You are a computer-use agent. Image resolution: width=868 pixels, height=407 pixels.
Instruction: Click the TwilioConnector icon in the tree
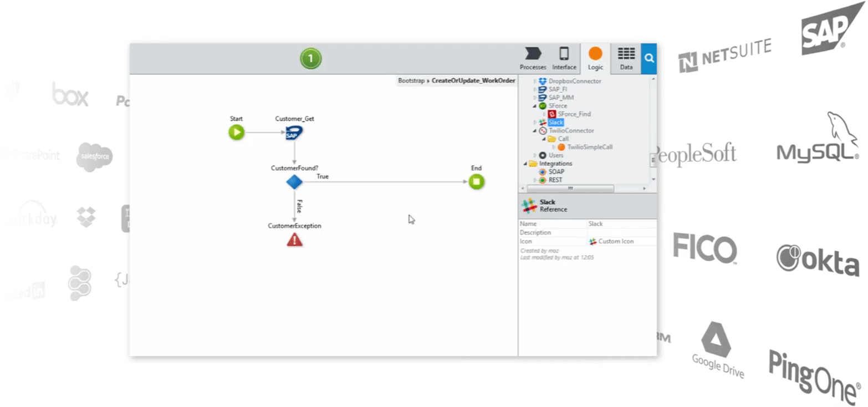(543, 130)
